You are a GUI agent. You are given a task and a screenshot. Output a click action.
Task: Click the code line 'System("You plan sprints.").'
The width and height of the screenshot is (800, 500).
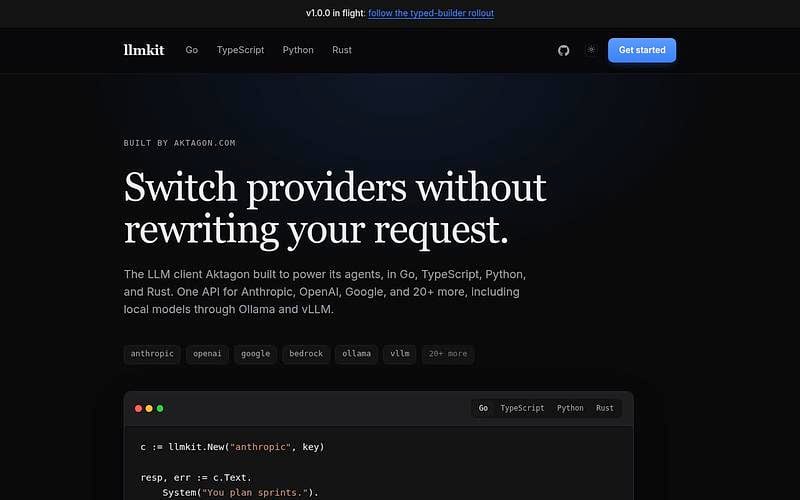(240, 492)
